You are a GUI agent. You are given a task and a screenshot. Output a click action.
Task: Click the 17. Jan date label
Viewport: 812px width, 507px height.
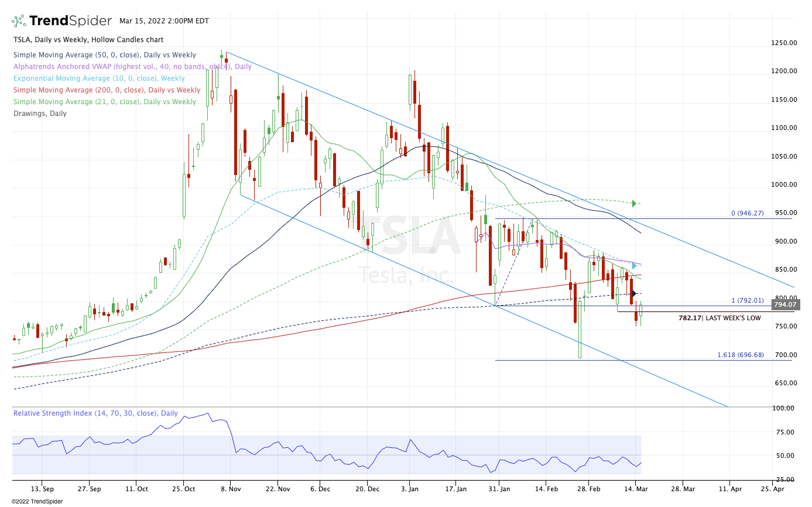[455, 488]
